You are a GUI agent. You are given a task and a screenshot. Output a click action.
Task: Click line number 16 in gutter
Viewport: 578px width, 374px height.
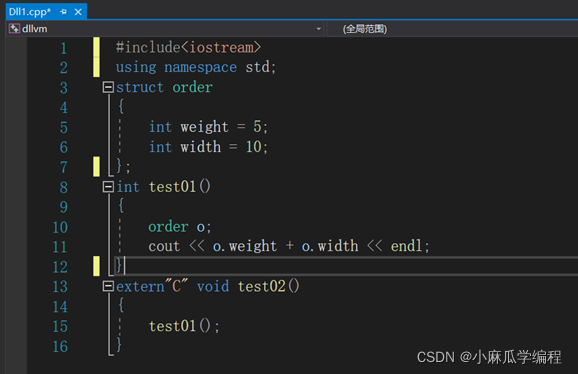tap(60, 346)
